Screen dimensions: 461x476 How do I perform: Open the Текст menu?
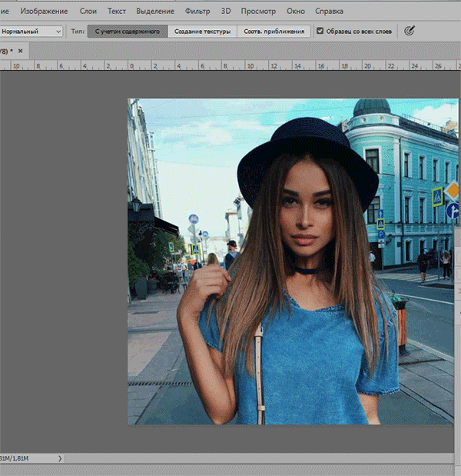(x=117, y=12)
